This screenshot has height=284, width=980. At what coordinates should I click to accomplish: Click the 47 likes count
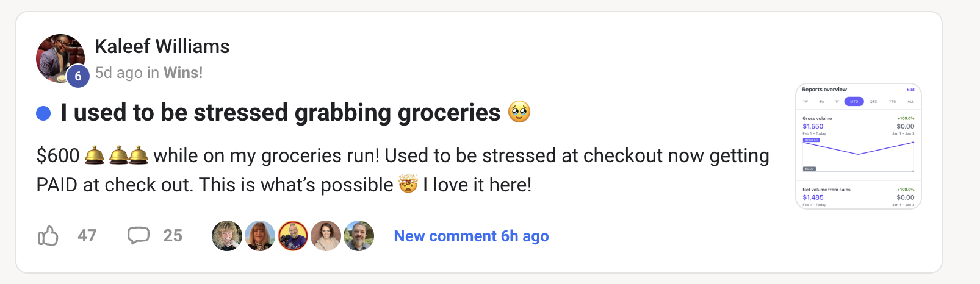point(87,236)
